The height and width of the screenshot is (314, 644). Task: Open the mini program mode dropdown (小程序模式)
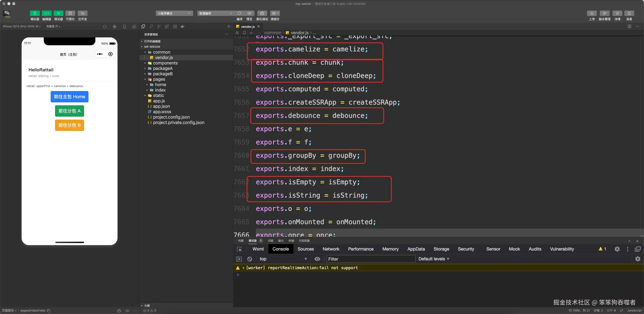174,13
